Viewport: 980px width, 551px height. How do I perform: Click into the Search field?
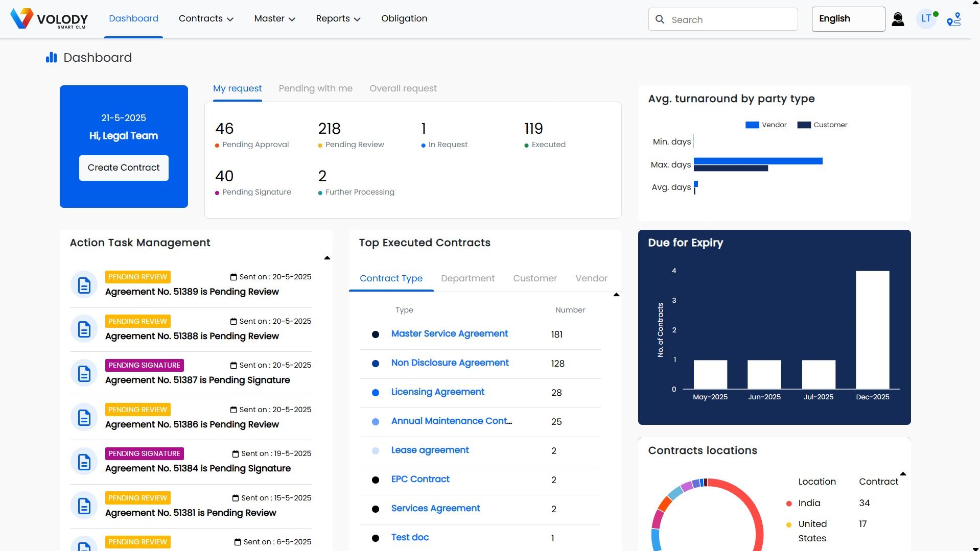click(723, 19)
